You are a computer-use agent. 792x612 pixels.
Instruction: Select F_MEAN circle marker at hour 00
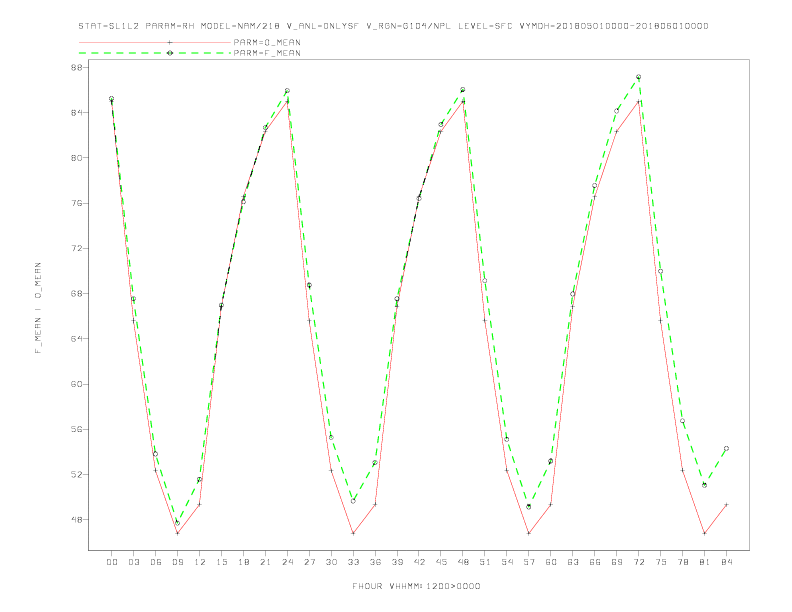coord(112,98)
